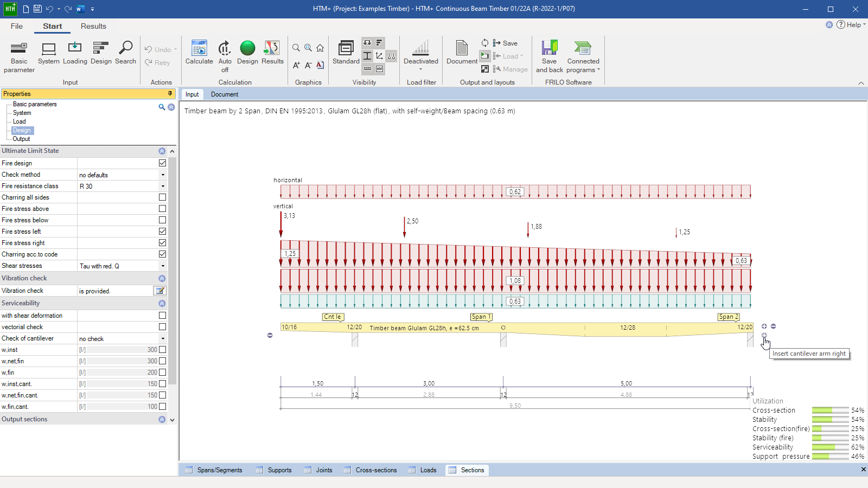Switch to the Document view tab
The height and width of the screenshot is (488, 868).
(x=225, y=94)
